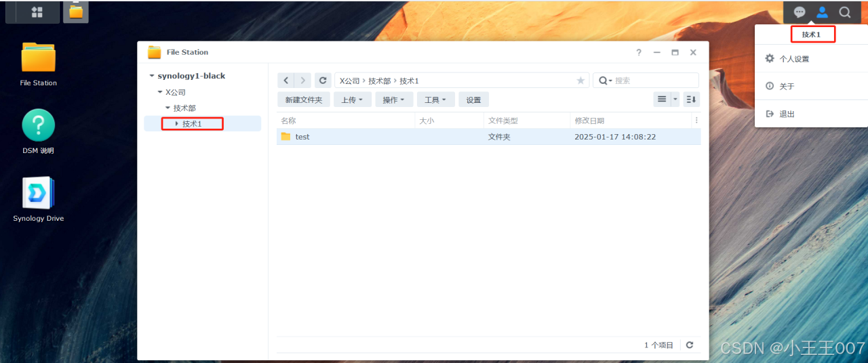Select 关于 in user menu
Screen dimensions: 868x363
tap(811, 86)
